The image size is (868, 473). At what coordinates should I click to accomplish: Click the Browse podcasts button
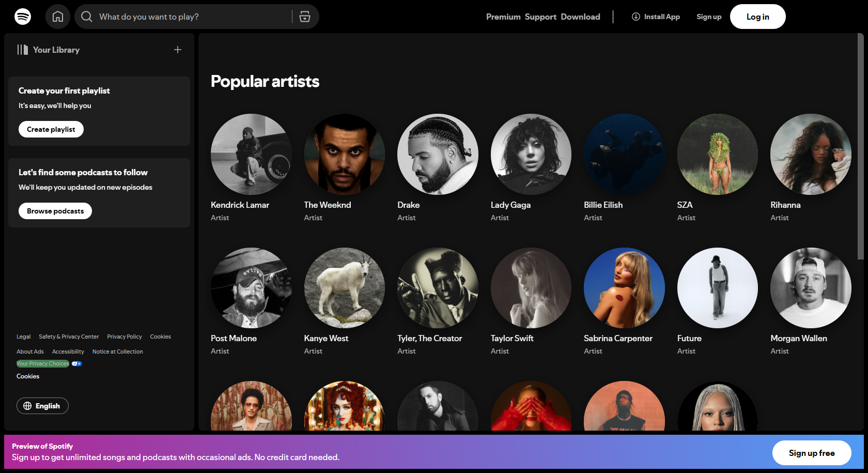coord(55,210)
